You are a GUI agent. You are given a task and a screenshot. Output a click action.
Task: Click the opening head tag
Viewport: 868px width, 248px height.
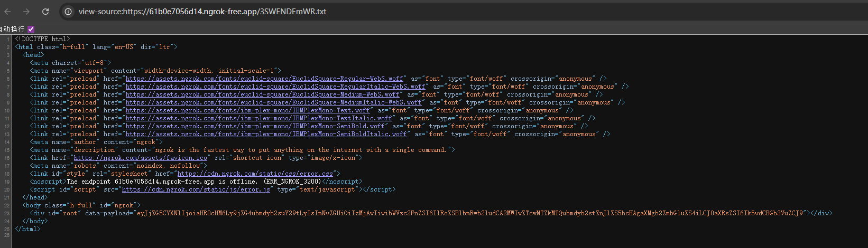coord(33,55)
